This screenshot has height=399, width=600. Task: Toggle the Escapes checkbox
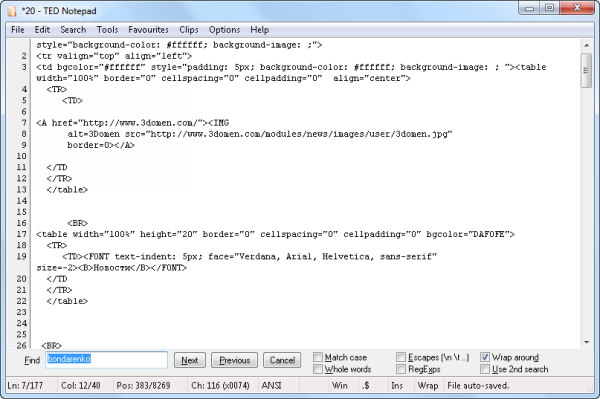401,357
